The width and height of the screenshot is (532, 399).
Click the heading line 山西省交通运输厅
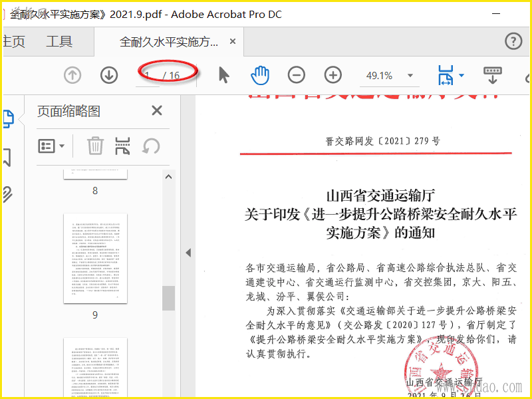coord(380,196)
